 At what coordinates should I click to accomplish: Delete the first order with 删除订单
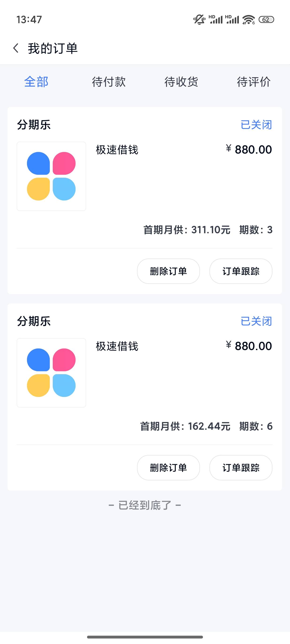pos(168,271)
